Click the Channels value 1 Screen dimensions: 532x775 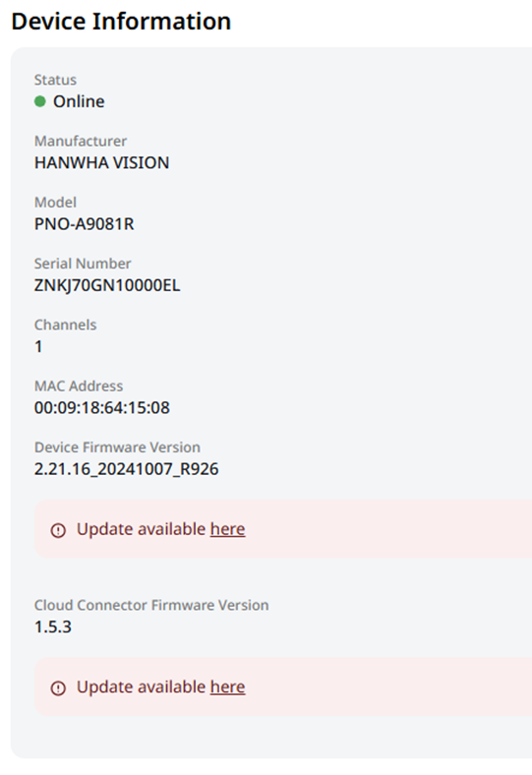pos(38,347)
